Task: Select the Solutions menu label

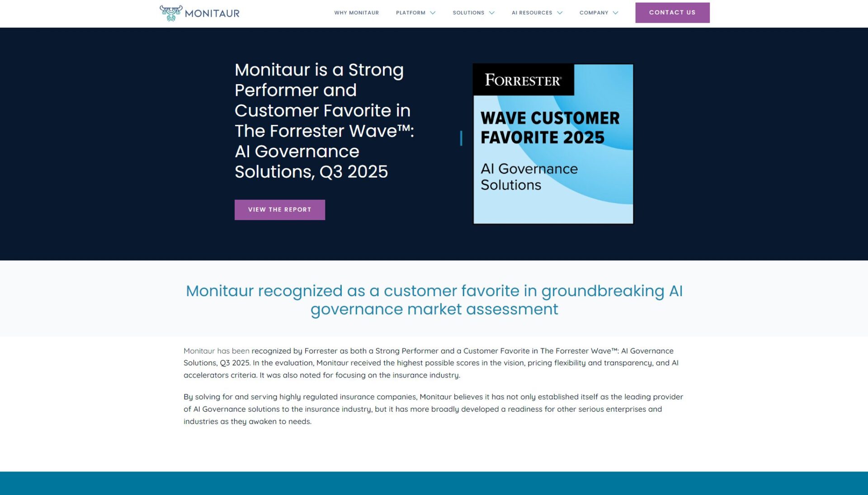Action: tap(468, 13)
